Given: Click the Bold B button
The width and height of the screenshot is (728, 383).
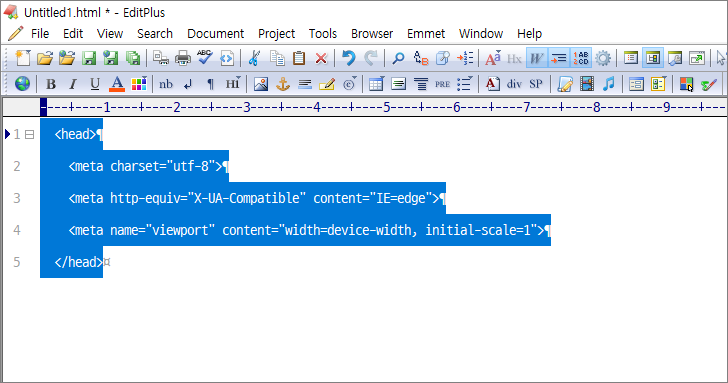Looking at the screenshot, I should (51, 84).
